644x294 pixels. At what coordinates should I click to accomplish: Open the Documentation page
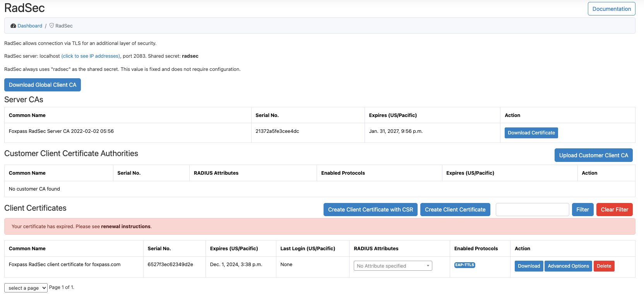pyautogui.click(x=611, y=9)
